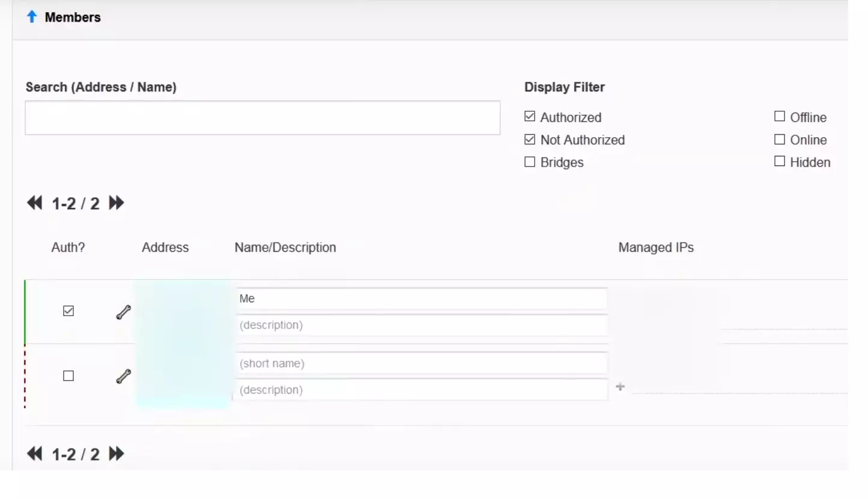Uncheck the Not Authorized display filter
868x499 pixels.
[x=529, y=139]
